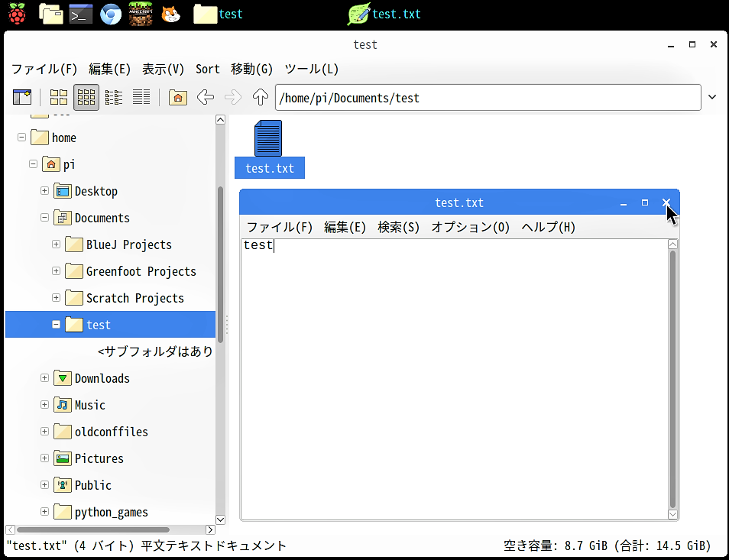The width and height of the screenshot is (729, 560).
Task: Select the pi folder in tree
Action: click(x=59, y=164)
